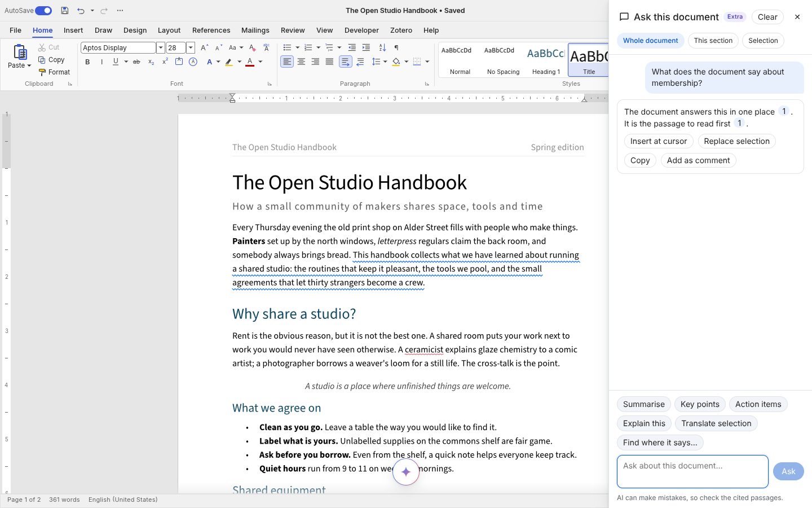The height and width of the screenshot is (508, 812).
Task: Click the yellow text highlight color
Action: tap(228, 62)
